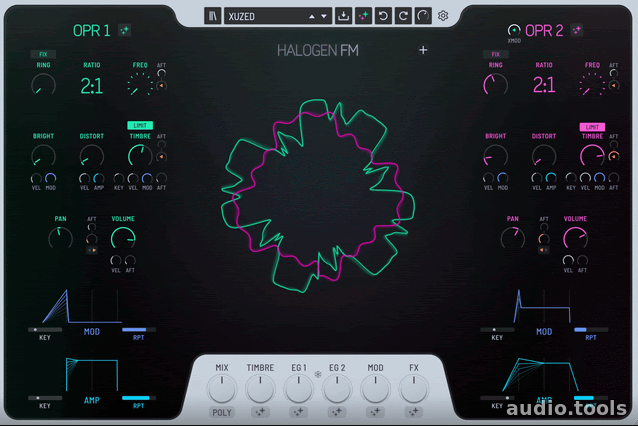Toggle LIMIT for OPR 2 timbre

pyautogui.click(x=592, y=127)
